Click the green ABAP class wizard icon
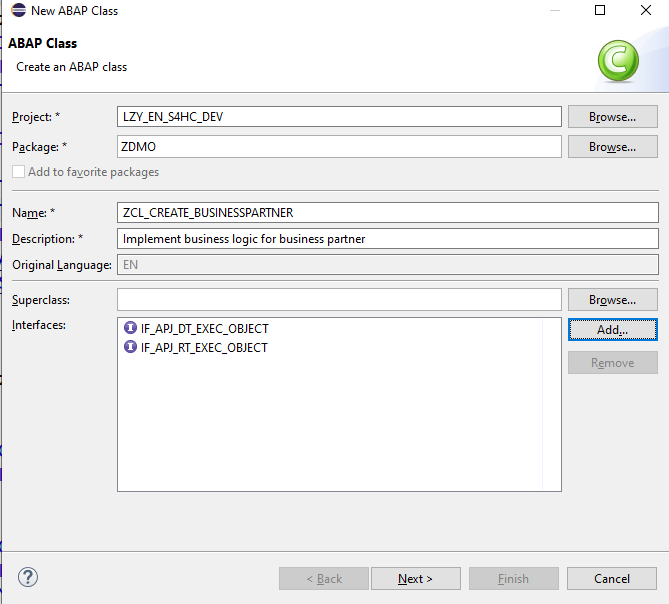Viewport: 669px width, 604px height. pos(618,62)
